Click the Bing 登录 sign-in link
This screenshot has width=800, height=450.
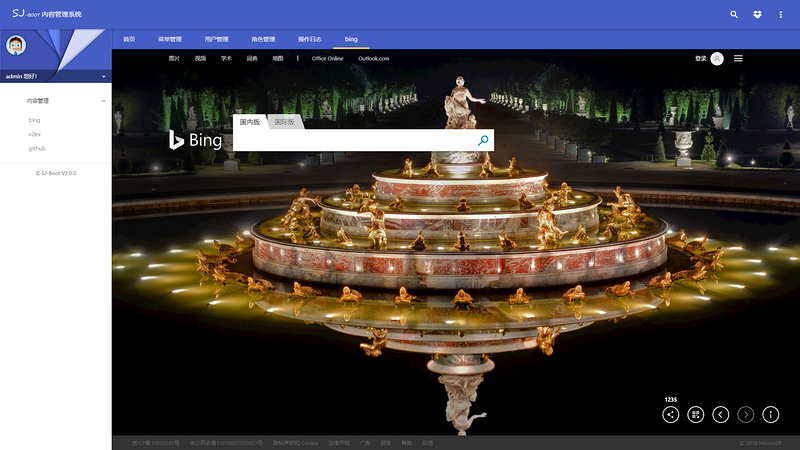click(x=701, y=59)
